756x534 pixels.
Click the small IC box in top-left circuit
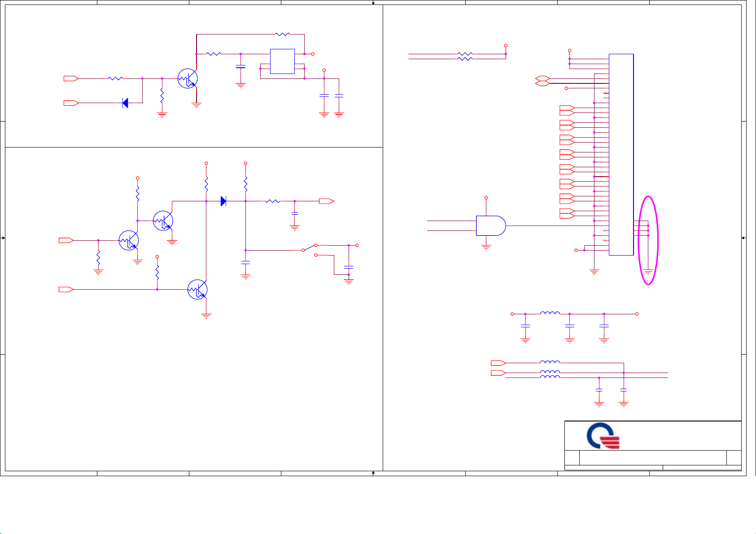click(282, 61)
